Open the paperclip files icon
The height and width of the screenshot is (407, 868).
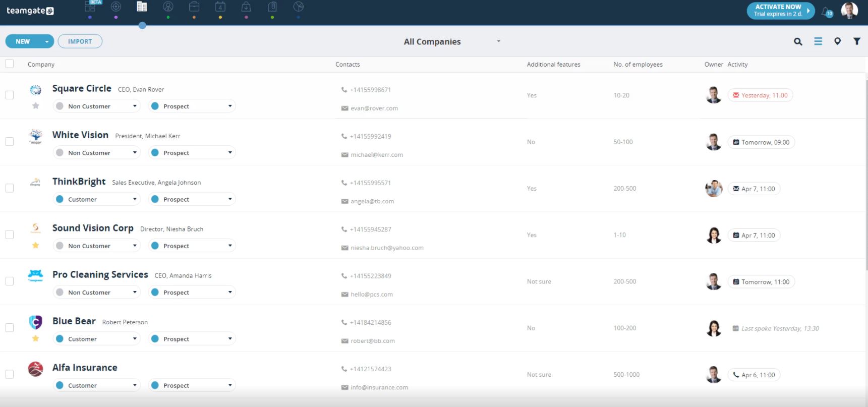pyautogui.click(x=272, y=7)
